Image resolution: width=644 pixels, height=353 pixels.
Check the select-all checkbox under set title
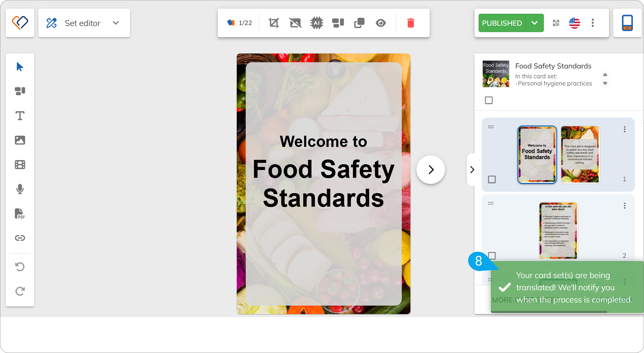489,100
